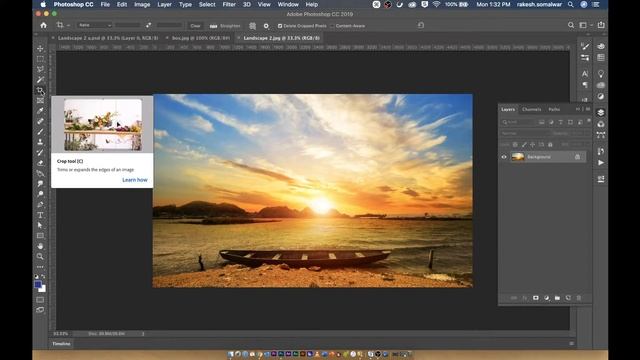Open the Paragraph panel icon

click(585, 85)
